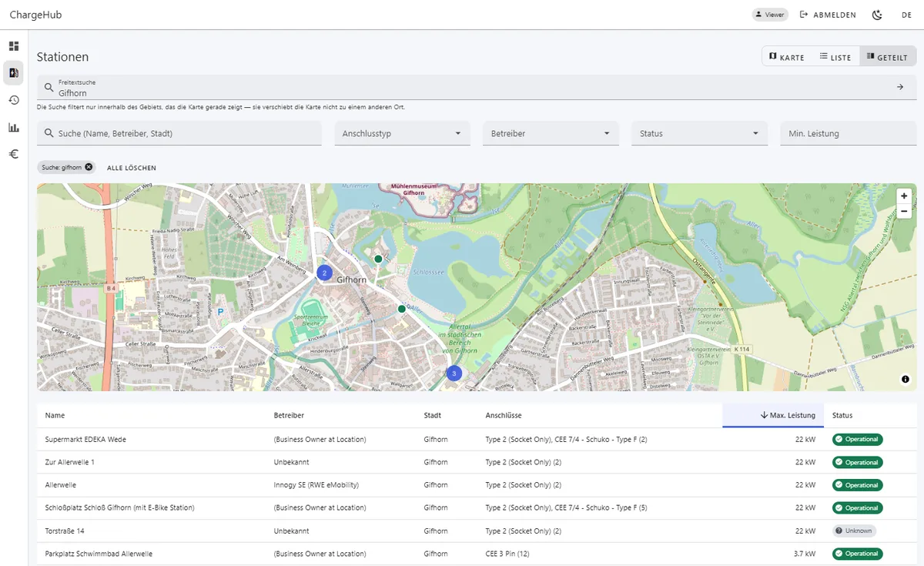Zoom in on the map

pyautogui.click(x=904, y=196)
